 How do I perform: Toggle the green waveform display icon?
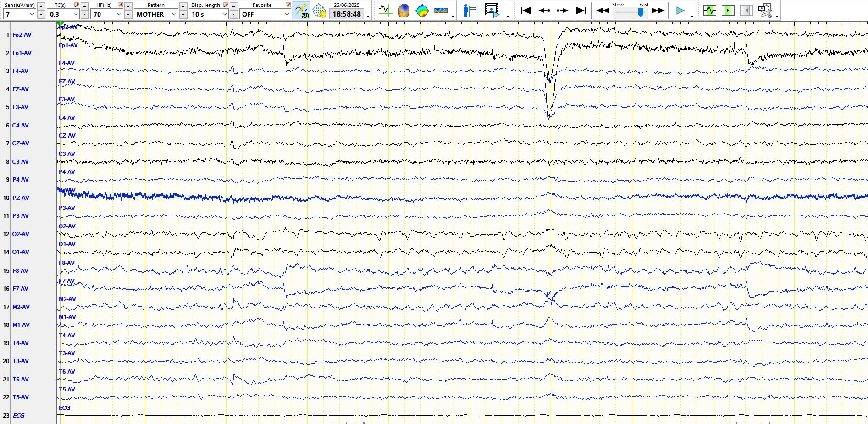click(x=710, y=10)
